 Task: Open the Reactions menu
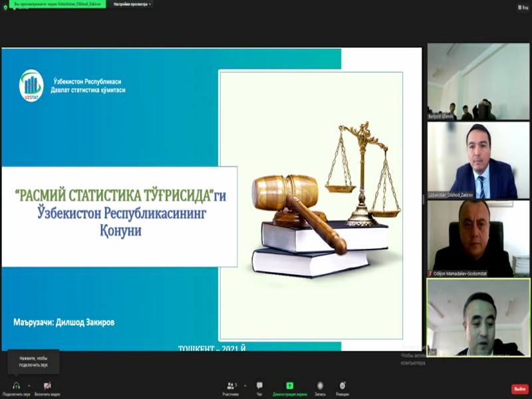pyautogui.click(x=342, y=386)
